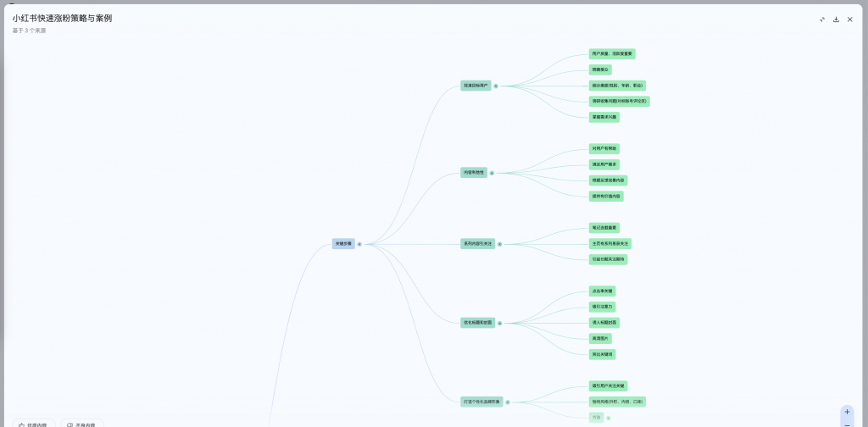Open the 吸引用户关注关键 leaf node
The height and width of the screenshot is (427, 868).
pyautogui.click(x=609, y=386)
